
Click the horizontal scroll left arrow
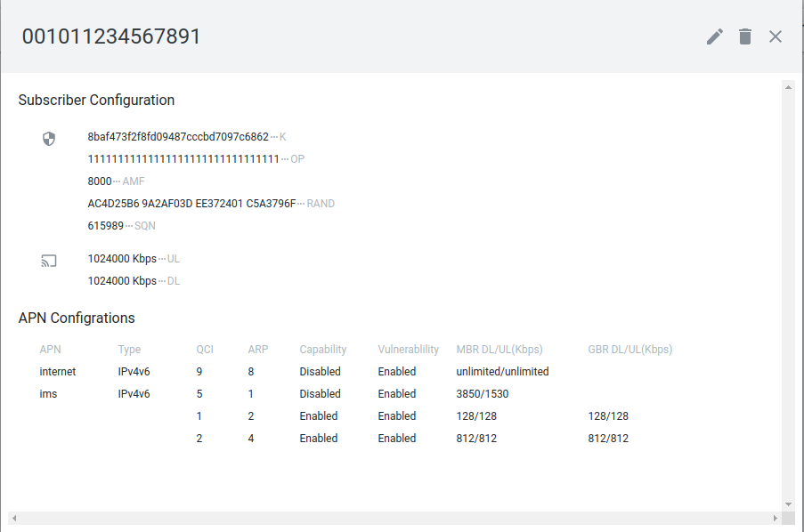14,518
